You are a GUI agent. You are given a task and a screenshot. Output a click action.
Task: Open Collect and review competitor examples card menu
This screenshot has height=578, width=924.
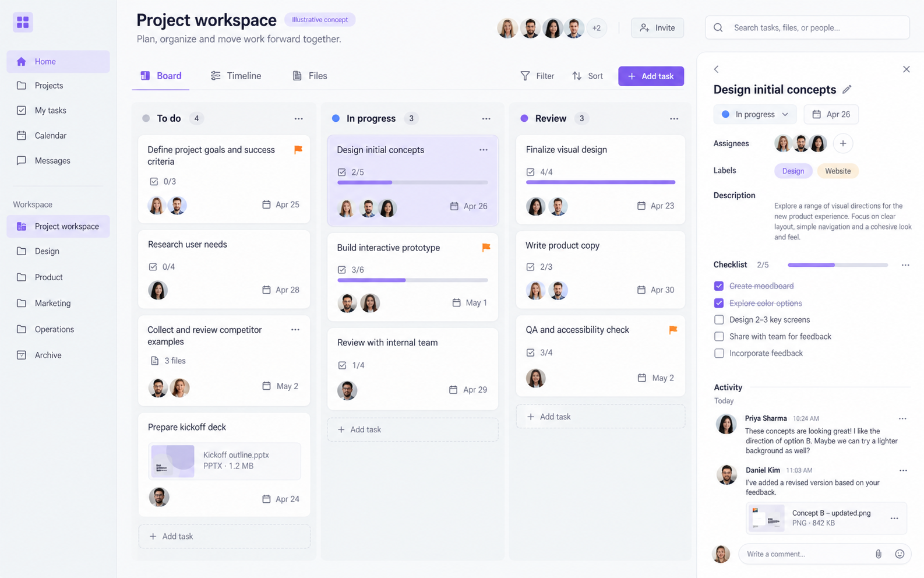[295, 330]
